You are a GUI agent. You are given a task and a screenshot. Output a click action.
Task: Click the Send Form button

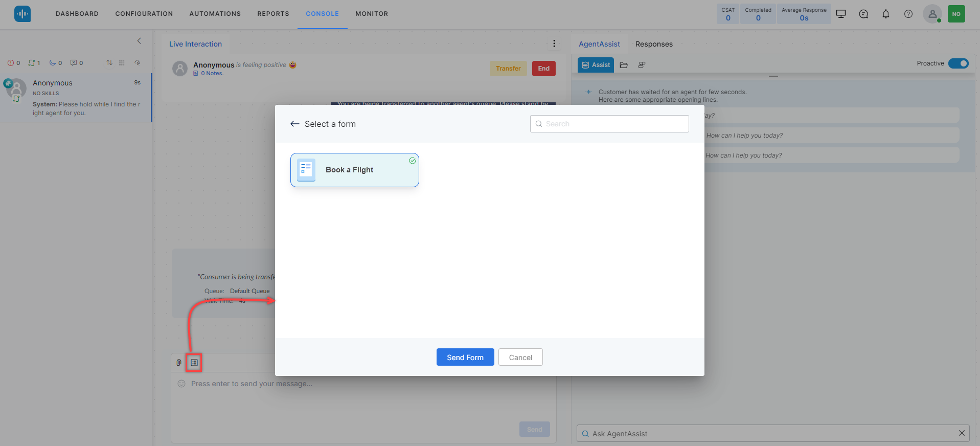point(465,357)
